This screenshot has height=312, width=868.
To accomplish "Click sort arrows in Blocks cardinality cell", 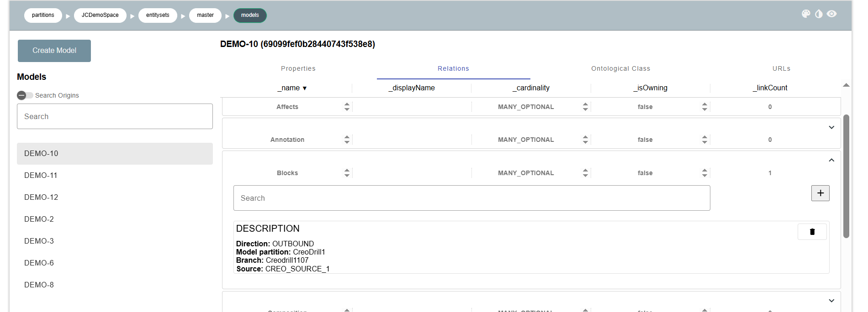I will (585, 173).
